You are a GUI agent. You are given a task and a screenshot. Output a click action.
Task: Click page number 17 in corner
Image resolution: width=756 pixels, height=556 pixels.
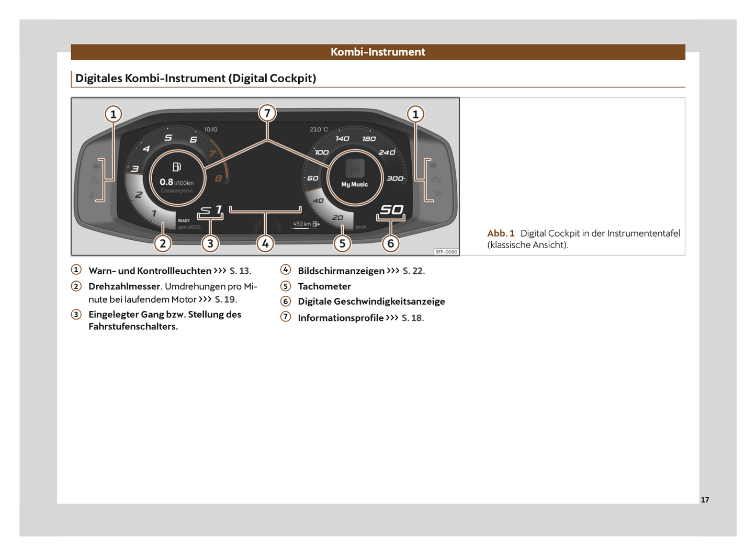point(705,500)
